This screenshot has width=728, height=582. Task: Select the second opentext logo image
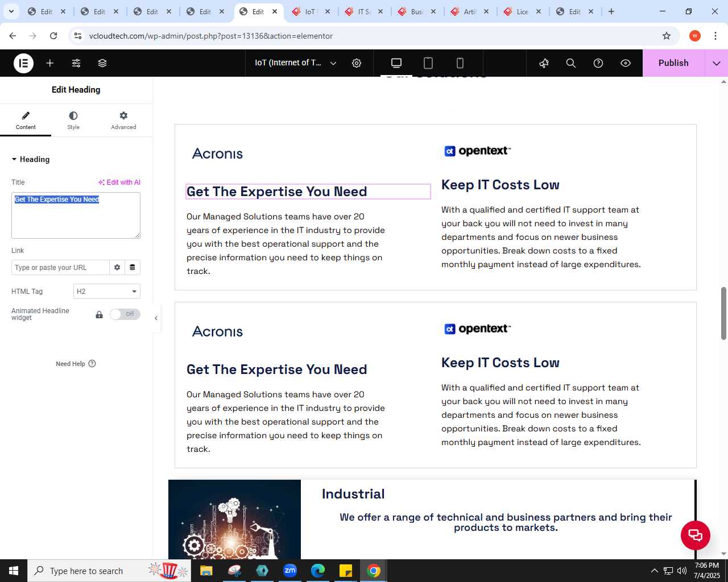tap(477, 329)
